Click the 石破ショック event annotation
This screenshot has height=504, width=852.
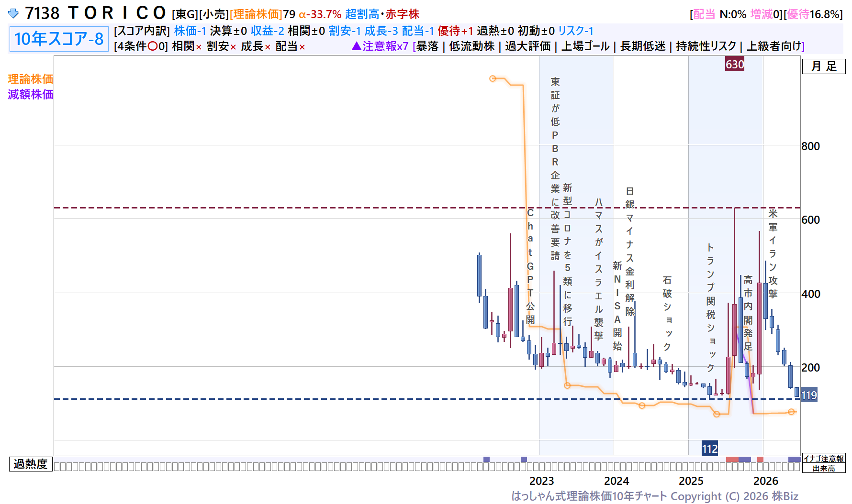(x=667, y=313)
